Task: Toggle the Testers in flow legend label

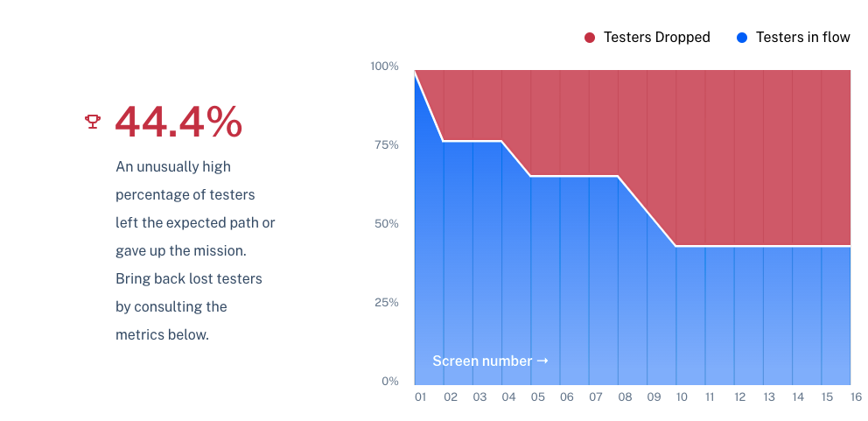Action: pos(802,38)
